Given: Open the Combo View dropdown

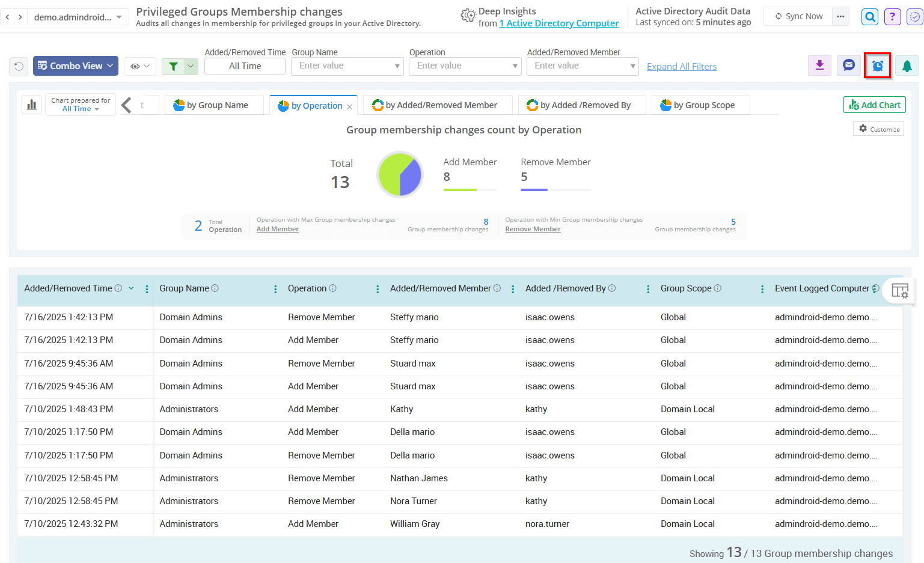Looking at the screenshot, I should coord(76,66).
